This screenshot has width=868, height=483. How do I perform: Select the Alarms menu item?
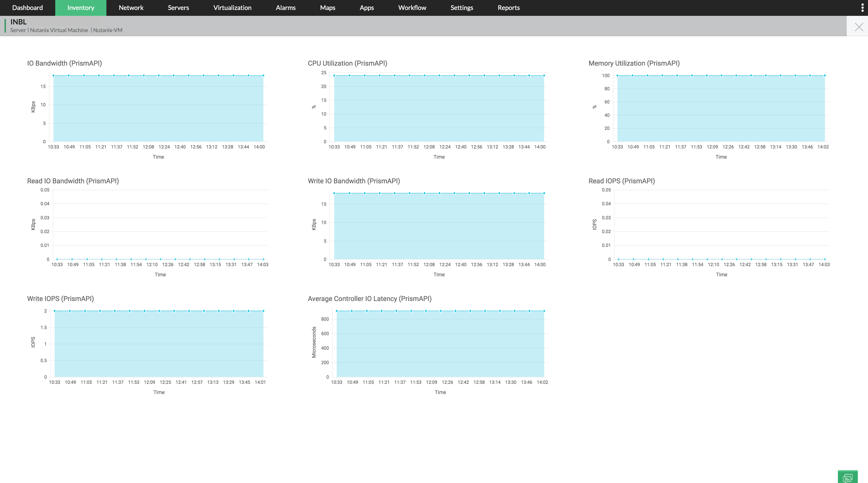click(x=285, y=8)
